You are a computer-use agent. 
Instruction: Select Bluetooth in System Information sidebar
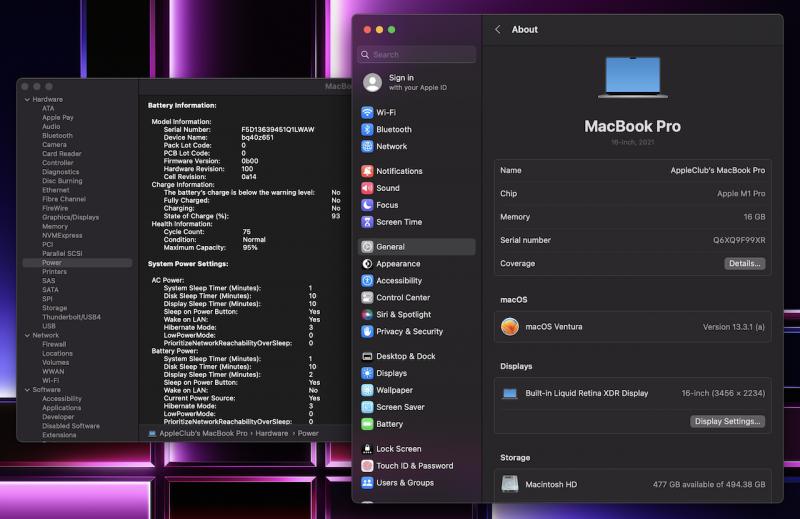[x=57, y=135]
